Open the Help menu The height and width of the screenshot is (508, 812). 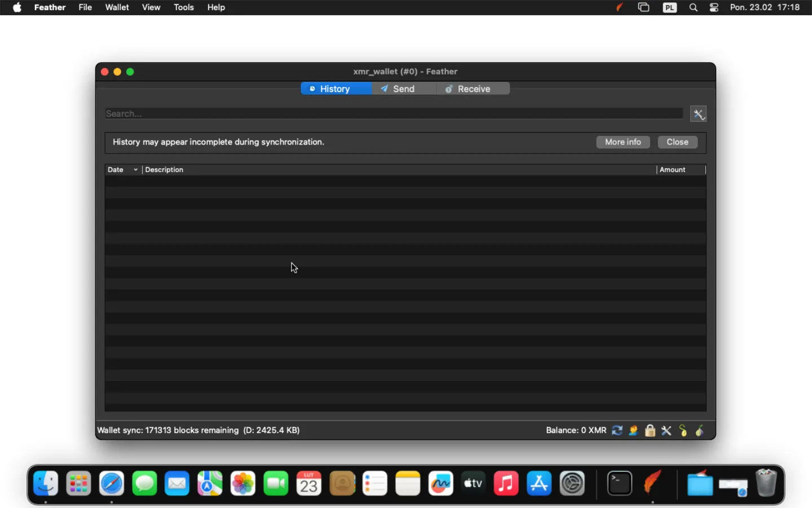click(217, 7)
